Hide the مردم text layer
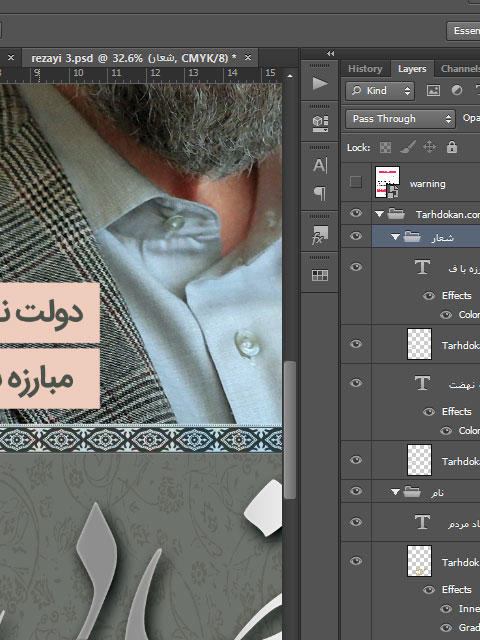 356,522
